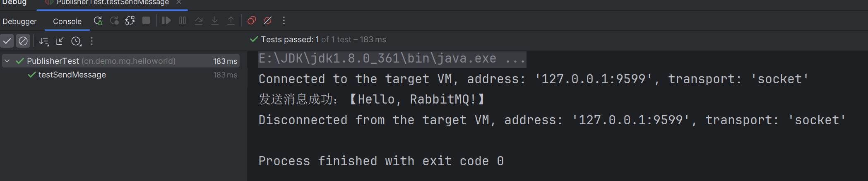Resume program execution
868x181 pixels.
(x=166, y=21)
